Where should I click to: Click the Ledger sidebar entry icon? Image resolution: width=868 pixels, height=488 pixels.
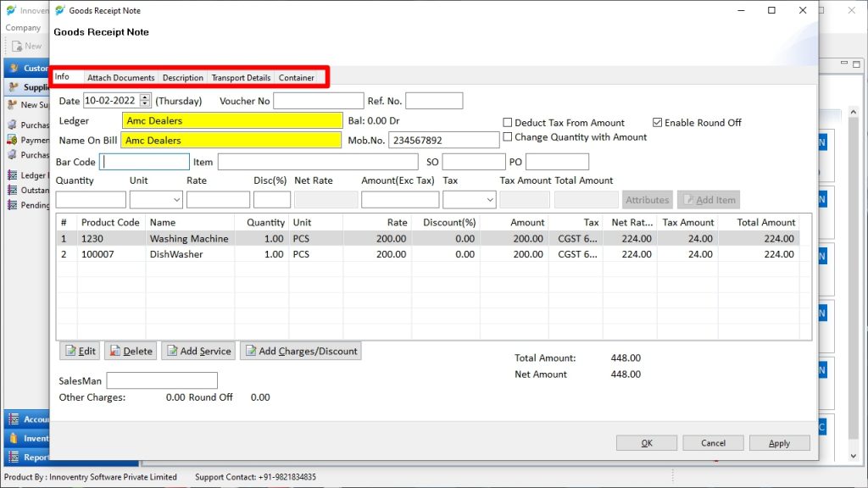tap(12, 175)
